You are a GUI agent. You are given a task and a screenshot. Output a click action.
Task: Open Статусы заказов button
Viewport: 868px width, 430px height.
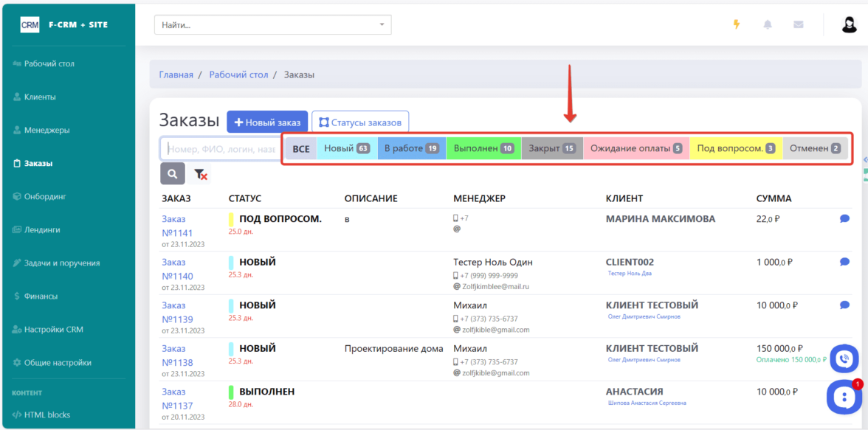[x=360, y=122]
